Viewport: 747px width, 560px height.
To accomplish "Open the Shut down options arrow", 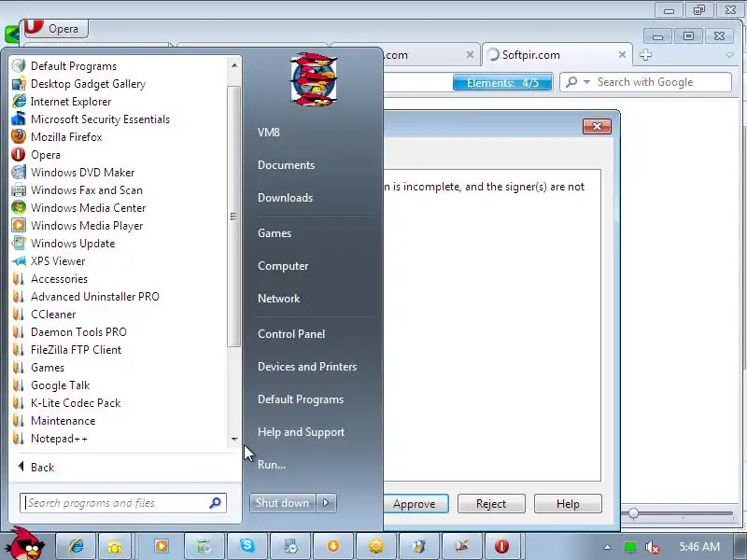I will [x=326, y=503].
